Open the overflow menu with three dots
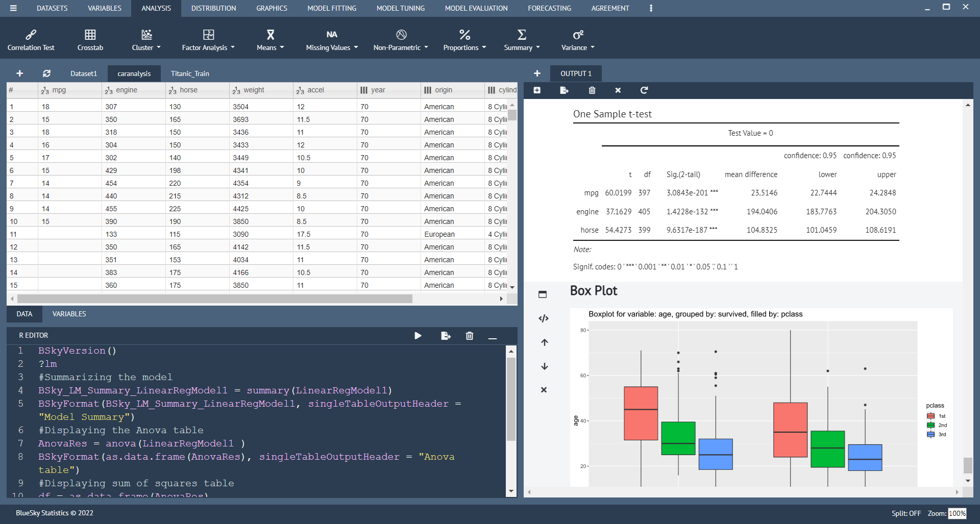 pos(651,8)
